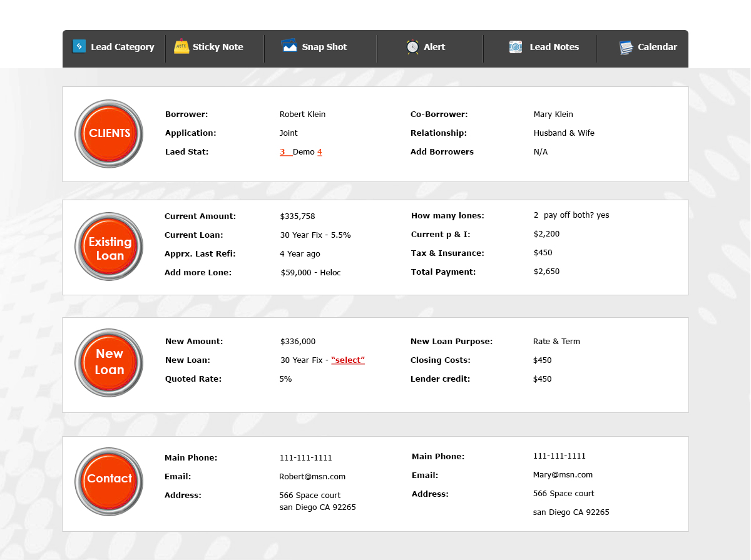Open the Lead Notes menu item
Viewport: 751px width, 560px height.
[x=554, y=47]
